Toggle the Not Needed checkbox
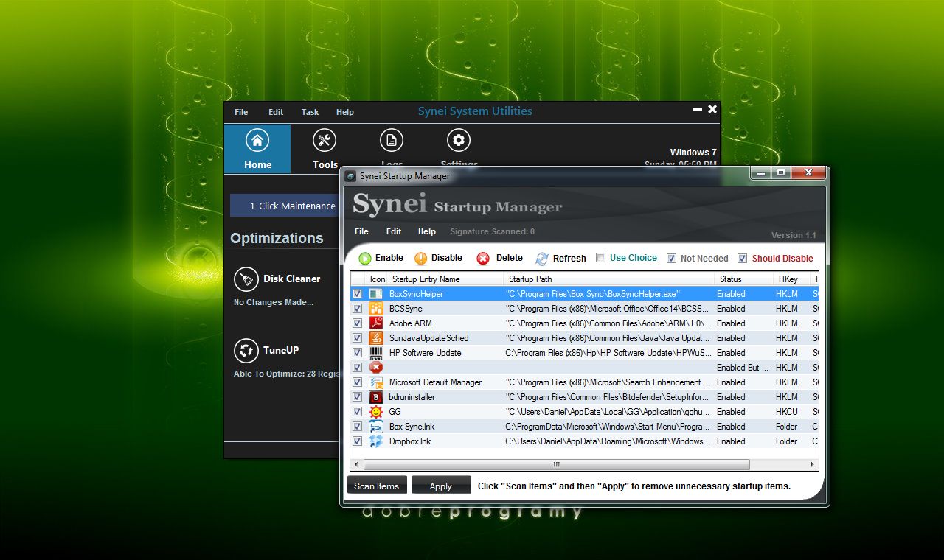 [x=671, y=259]
